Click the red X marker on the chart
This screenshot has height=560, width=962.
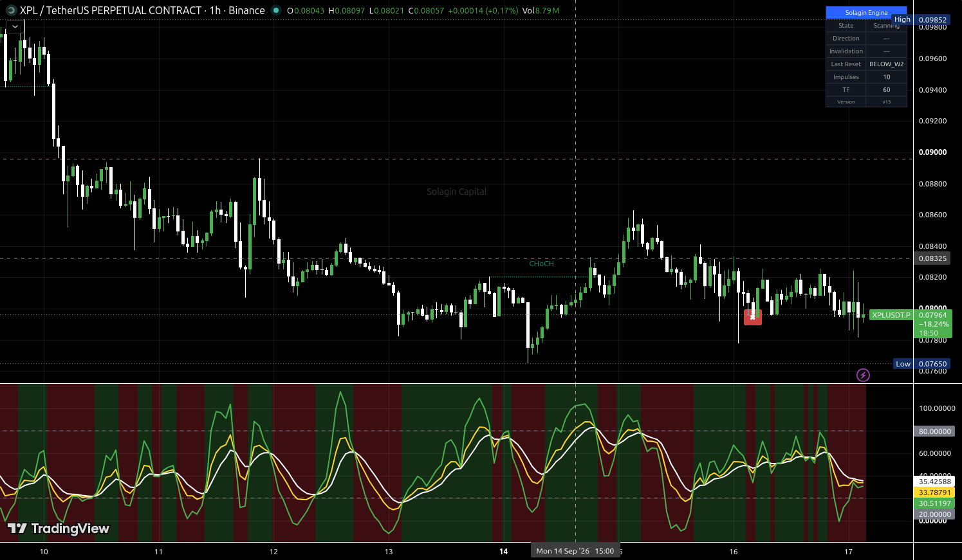[x=753, y=317]
